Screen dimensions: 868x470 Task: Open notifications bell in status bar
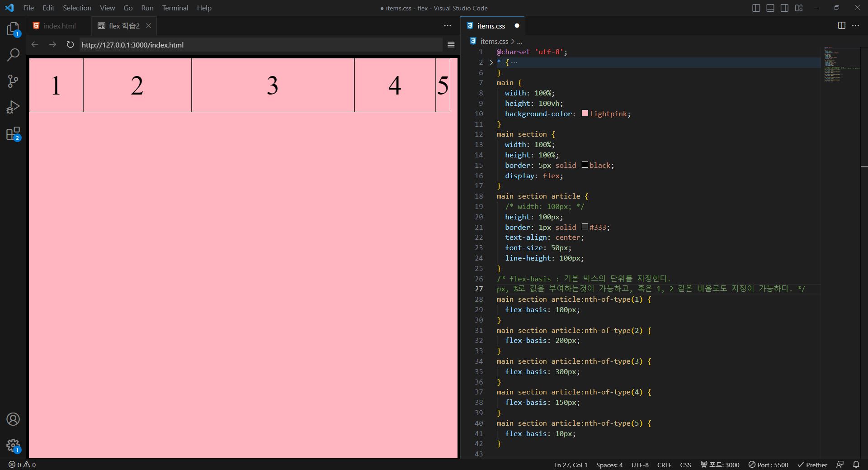[856, 465]
